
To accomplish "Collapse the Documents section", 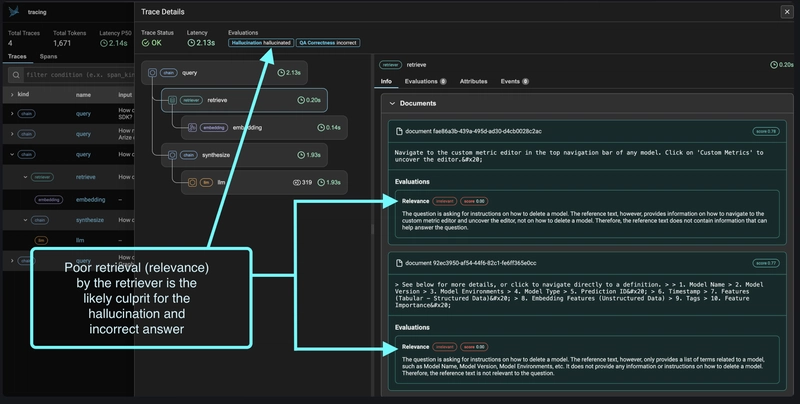I will pyautogui.click(x=391, y=103).
